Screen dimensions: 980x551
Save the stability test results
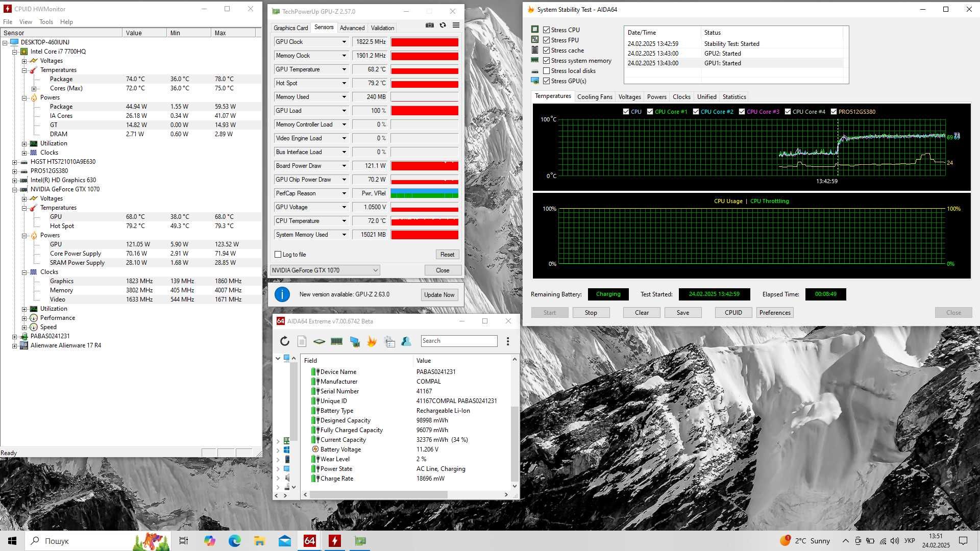tap(683, 313)
